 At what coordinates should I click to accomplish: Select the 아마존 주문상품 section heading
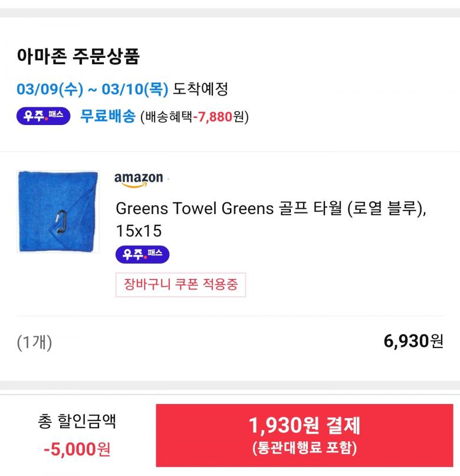point(78,57)
